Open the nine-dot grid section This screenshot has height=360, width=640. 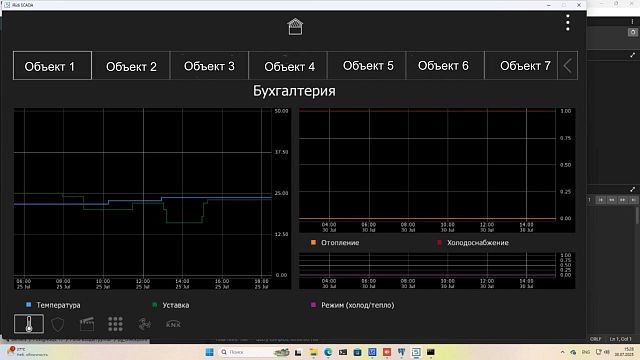tap(116, 324)
